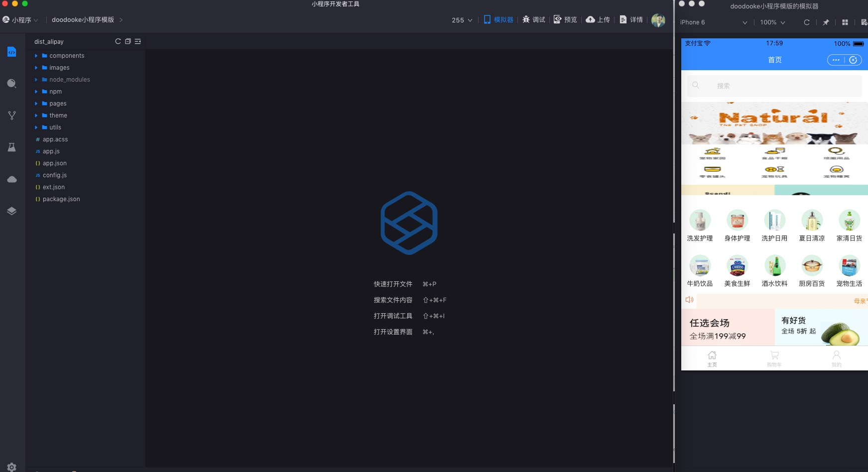Select the 酒水饮料 category icon

pyautogui.click(x=774, y=265)
